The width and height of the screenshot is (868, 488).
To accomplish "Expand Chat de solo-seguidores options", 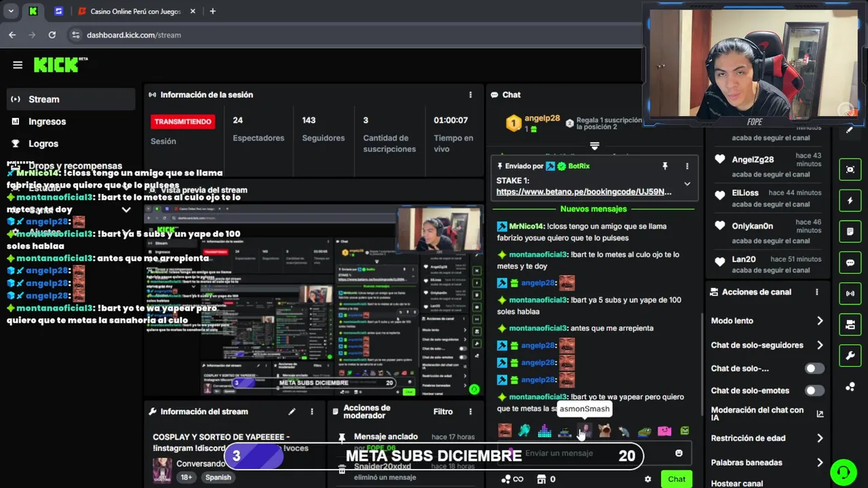I will (x=767, y=345).
